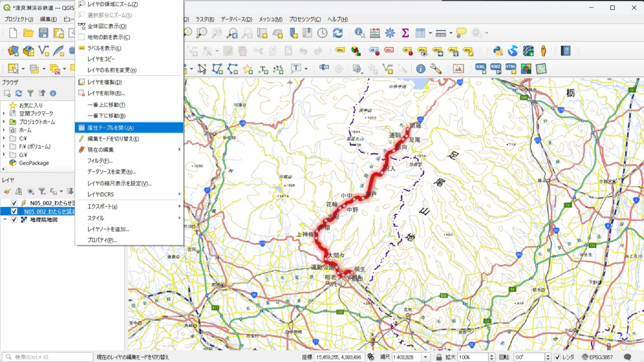
Task: Toggle the レンダ rendering checkbox
Action: (x=558, y=357)
